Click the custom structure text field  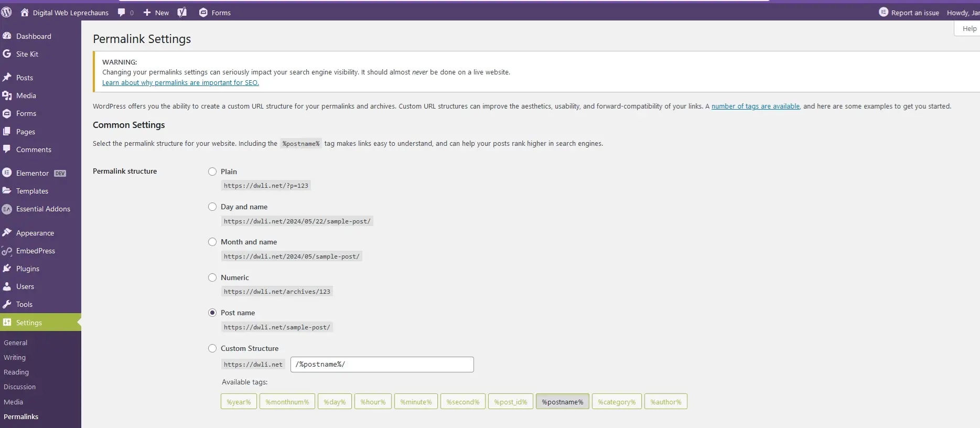tap(382, 365)
